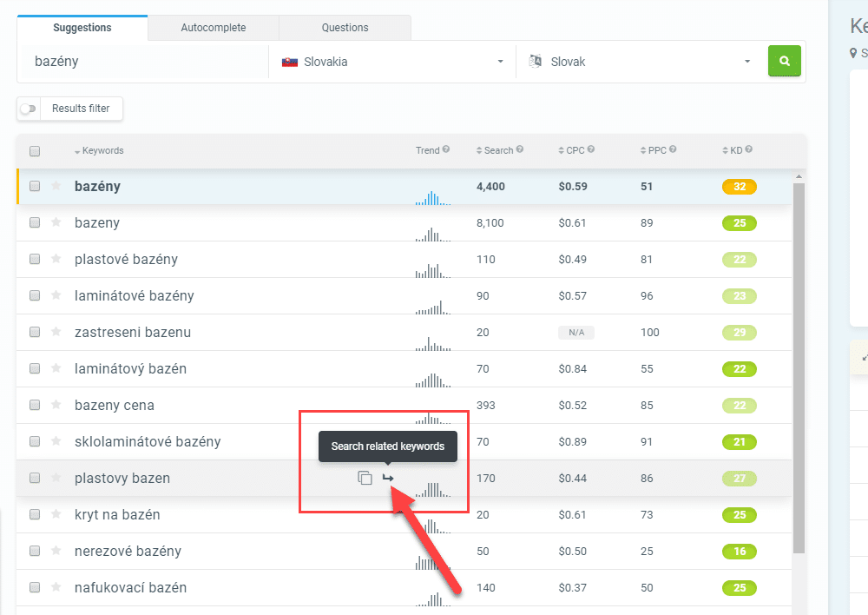This screenshot has height=615, width=868.
Task: Open keyword 'nafukovací bazén'
Action: pos(131,588)
